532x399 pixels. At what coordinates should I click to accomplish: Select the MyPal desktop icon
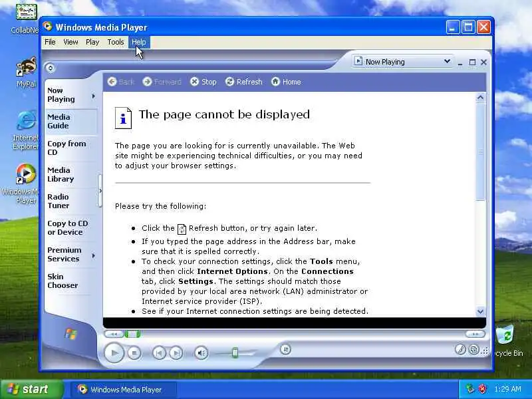[27, 72]
